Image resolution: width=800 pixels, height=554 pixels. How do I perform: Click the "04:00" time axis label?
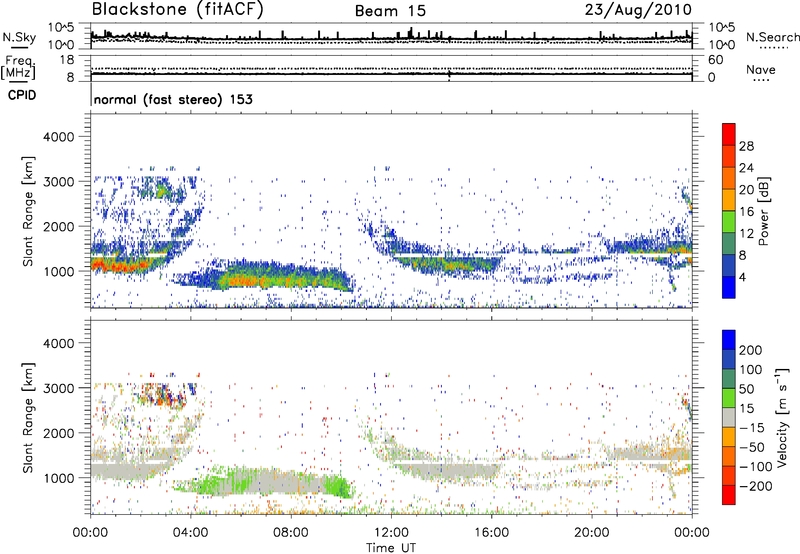[x=190, y=533]
